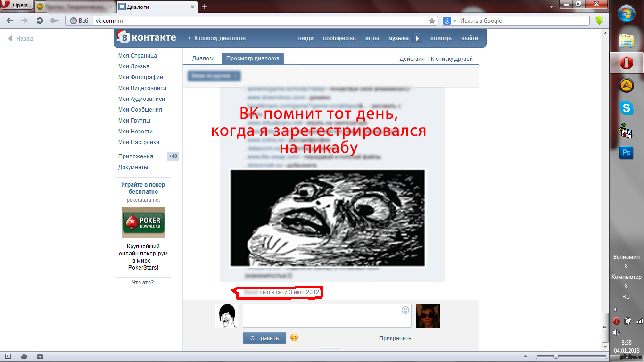Open the Opera main menu button
The image size is (644, 362).
pos(17,6)
